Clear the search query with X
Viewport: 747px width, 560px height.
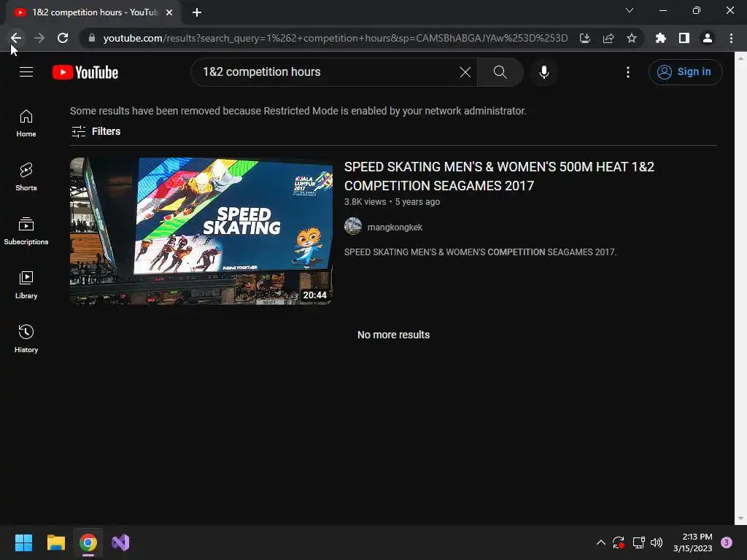click(465, 72)
